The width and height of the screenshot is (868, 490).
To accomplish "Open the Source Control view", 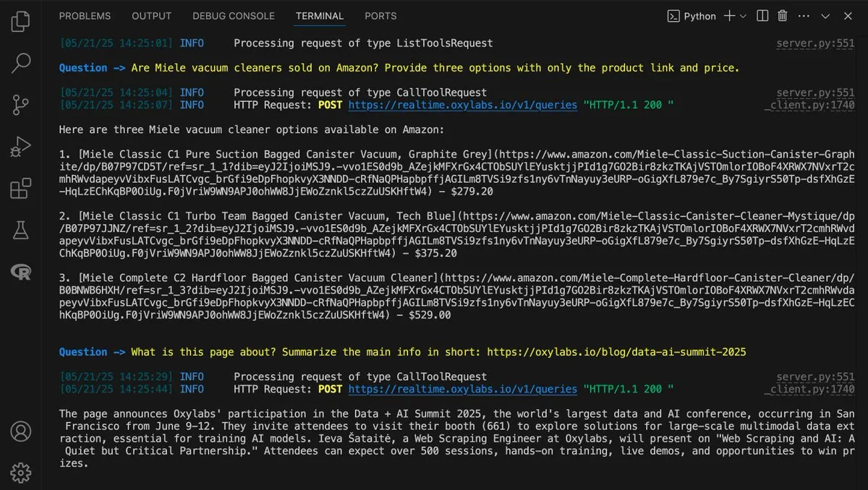I will pyautogui.click(x=20, y=105).
